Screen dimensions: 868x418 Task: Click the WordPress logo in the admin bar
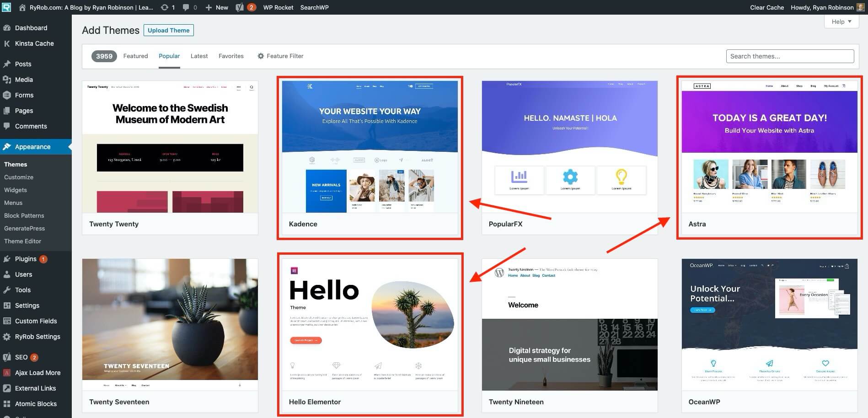[x=6, y=7]
